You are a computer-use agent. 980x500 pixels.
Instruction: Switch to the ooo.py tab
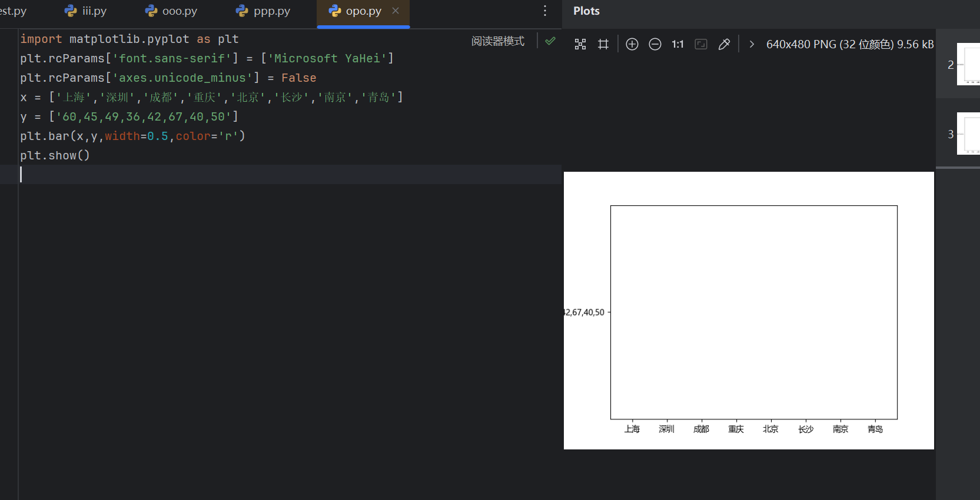pos(171,11)
